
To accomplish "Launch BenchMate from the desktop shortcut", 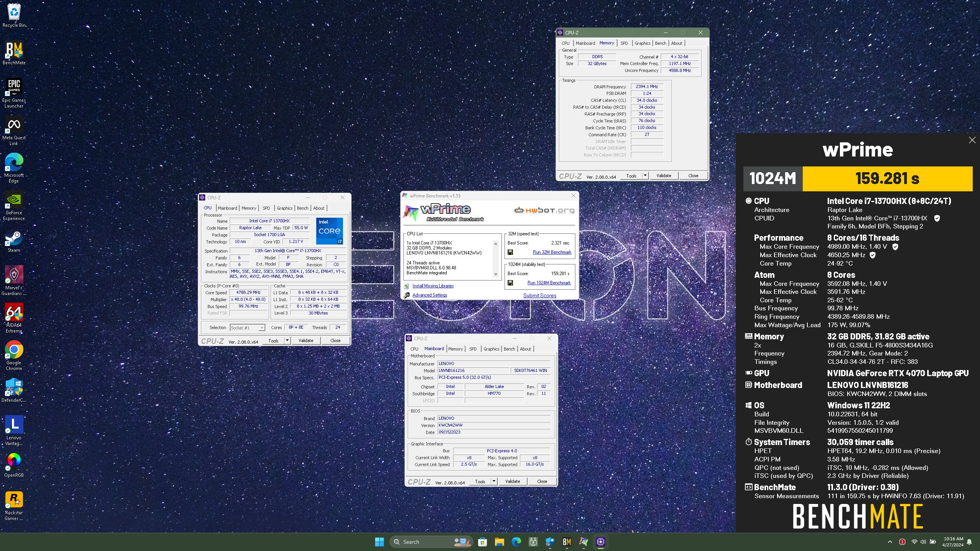I will [x=14, y=53].
